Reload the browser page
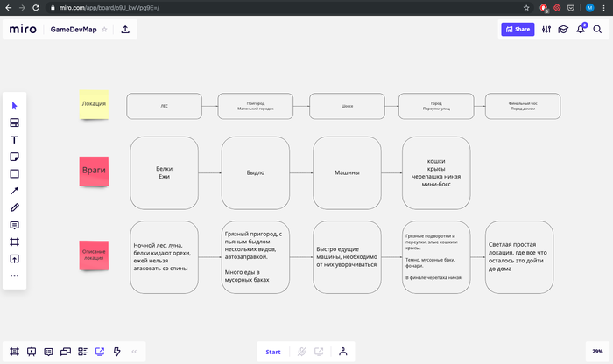The image size is (613, 364). (x=36, y=7)
